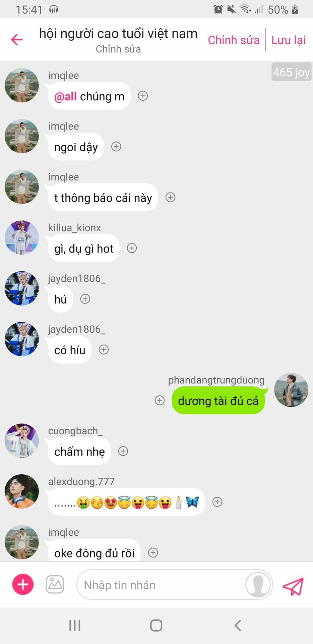Tap the character avatar in message field

click(258, 585)
